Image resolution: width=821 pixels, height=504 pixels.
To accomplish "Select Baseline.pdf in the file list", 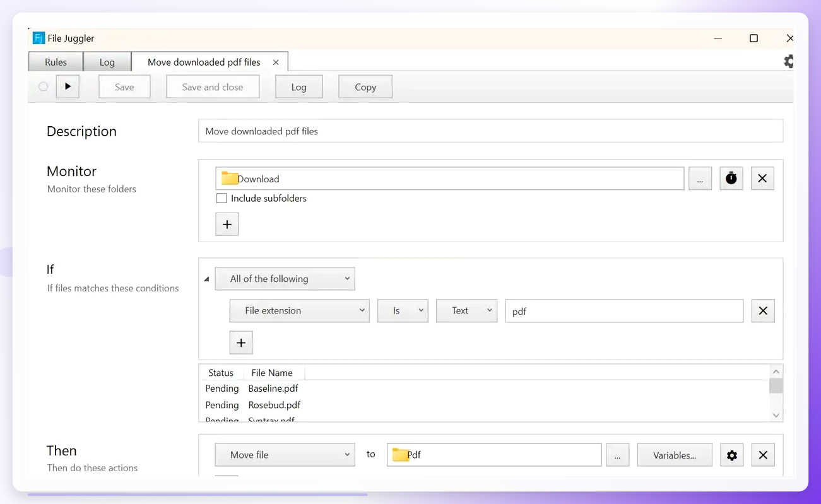I will point(273,389).
